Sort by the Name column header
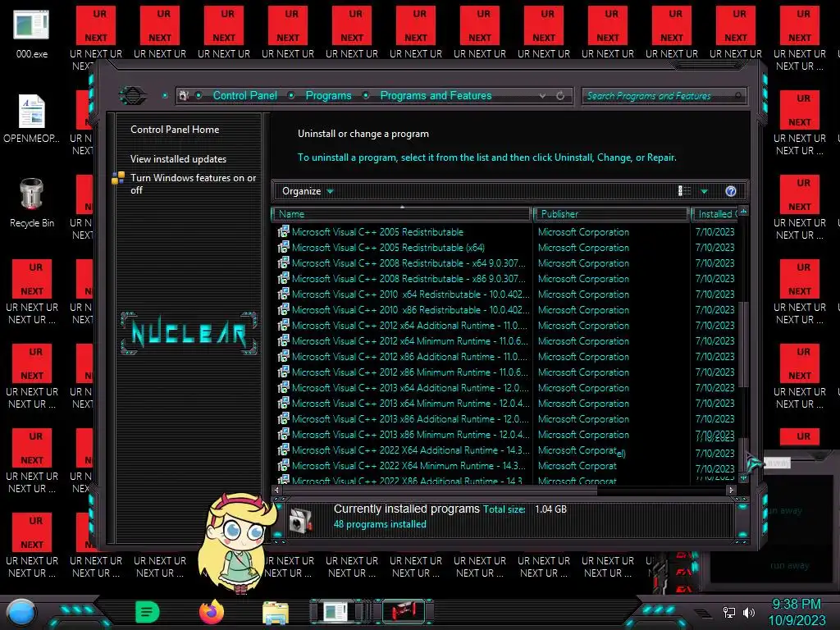This screenshot has height=630, width=840. (x=402, y=214)
